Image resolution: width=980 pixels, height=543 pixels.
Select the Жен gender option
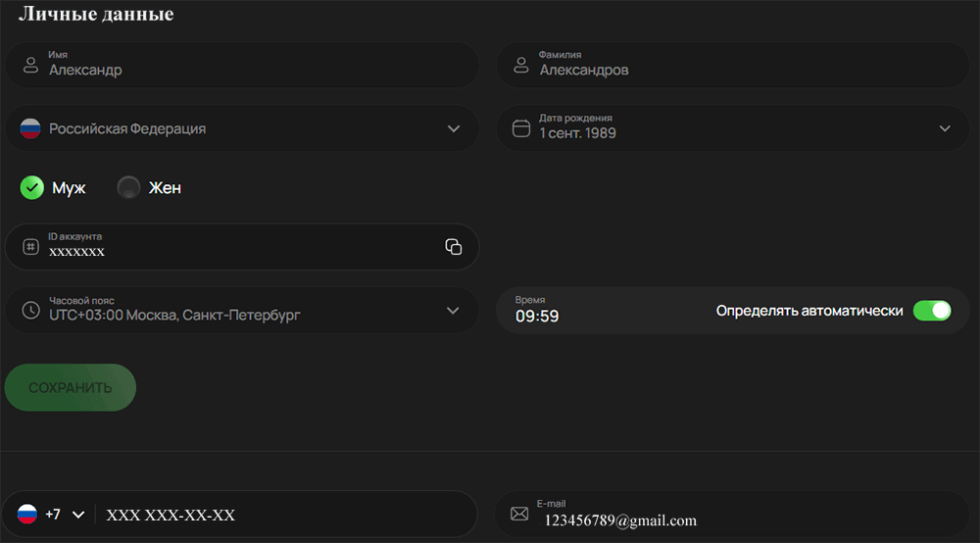(128, 188)
